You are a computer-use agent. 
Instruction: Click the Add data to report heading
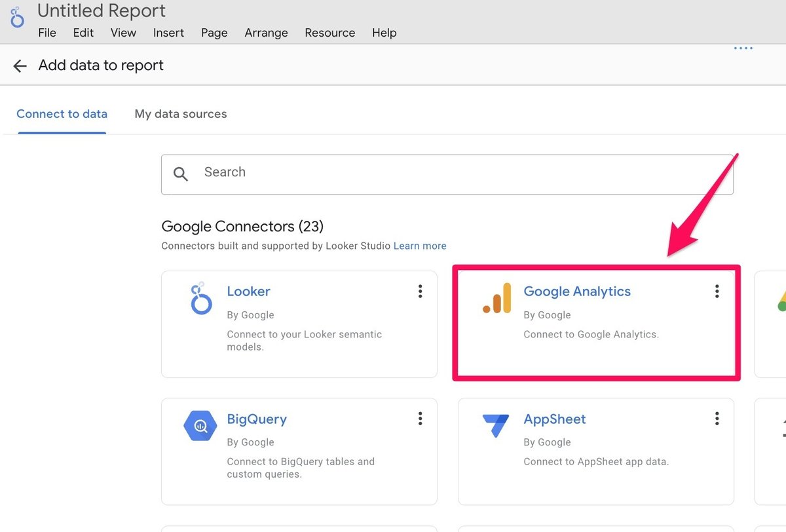click(x=101, y=66)
